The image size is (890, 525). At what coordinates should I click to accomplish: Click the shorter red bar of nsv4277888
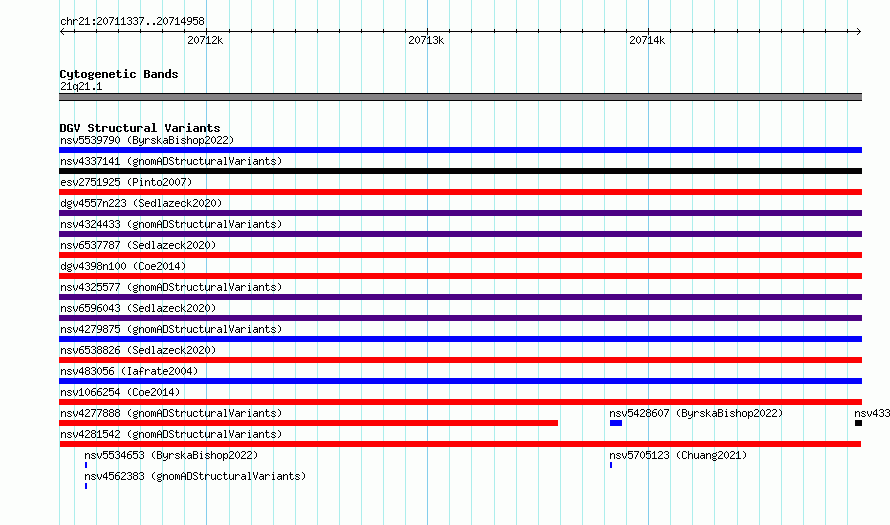308,423
